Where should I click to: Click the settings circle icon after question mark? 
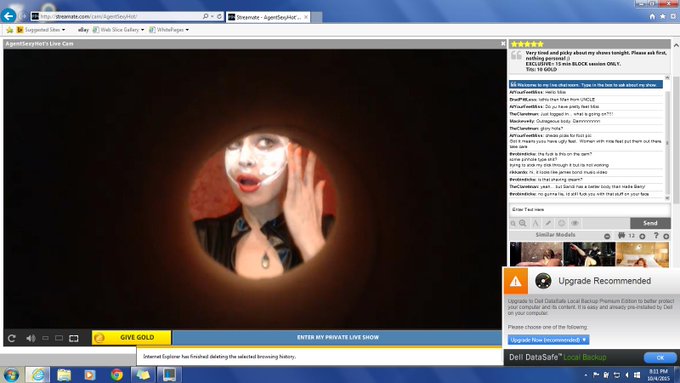[666, 236]
